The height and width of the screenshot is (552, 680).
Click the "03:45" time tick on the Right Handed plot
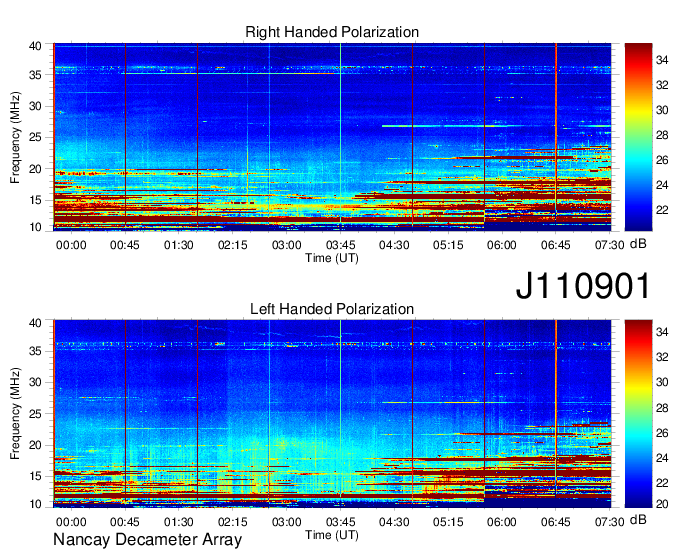tap(340, 245)
